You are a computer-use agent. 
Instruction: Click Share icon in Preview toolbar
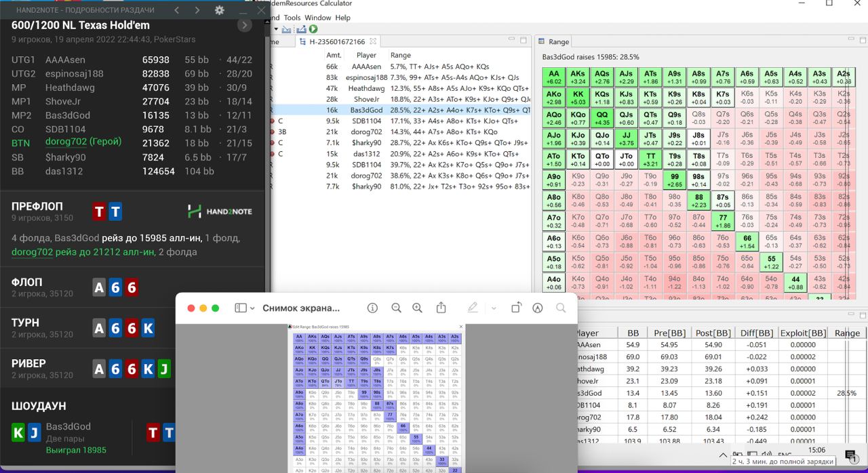pos(441,308)
